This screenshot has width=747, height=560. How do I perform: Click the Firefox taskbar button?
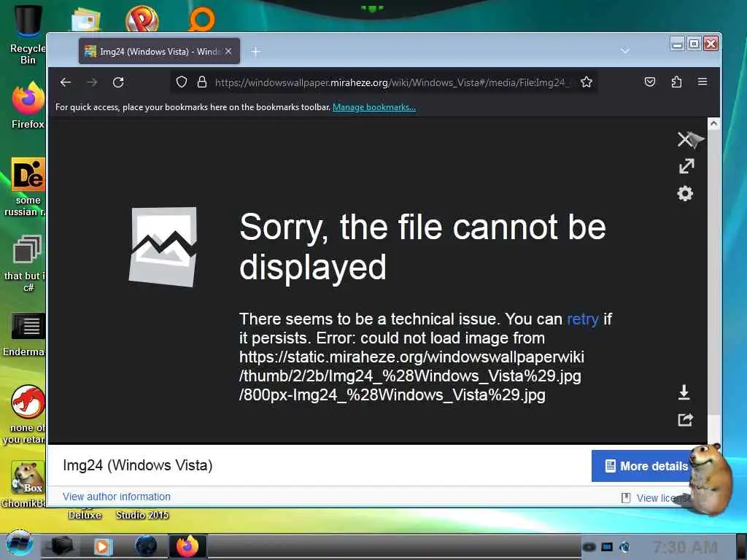[x=187, y=545]
